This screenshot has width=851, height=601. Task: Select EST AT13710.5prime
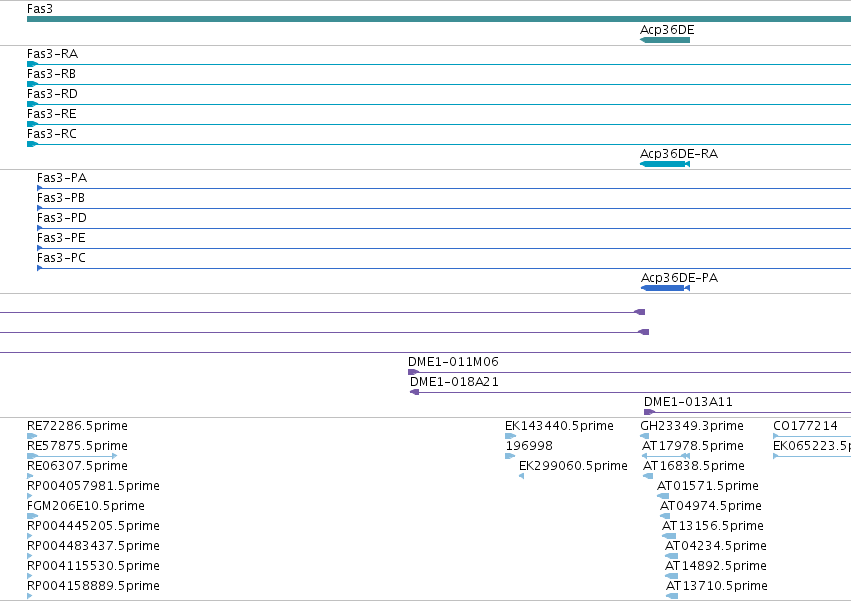(x=717, y=587)
